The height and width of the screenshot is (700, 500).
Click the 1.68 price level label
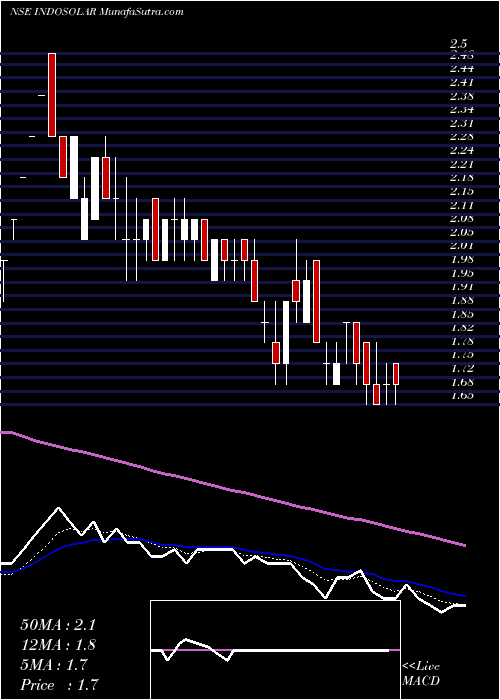(462, 383)
